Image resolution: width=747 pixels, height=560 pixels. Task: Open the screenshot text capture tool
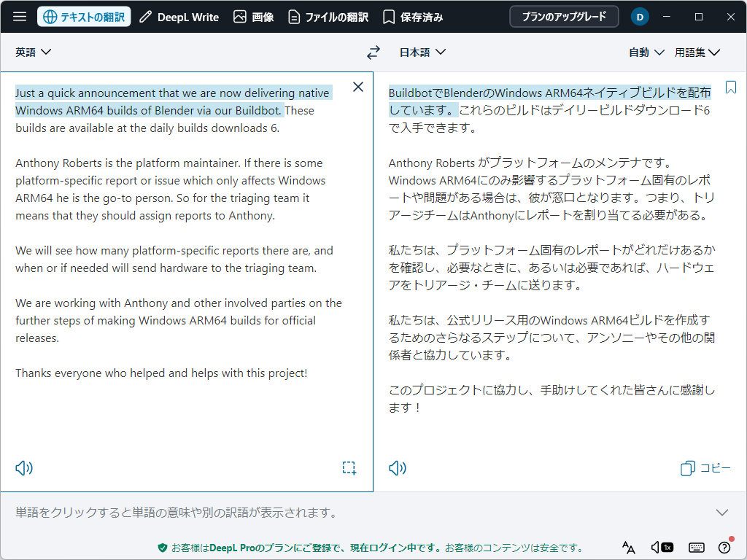349,467
